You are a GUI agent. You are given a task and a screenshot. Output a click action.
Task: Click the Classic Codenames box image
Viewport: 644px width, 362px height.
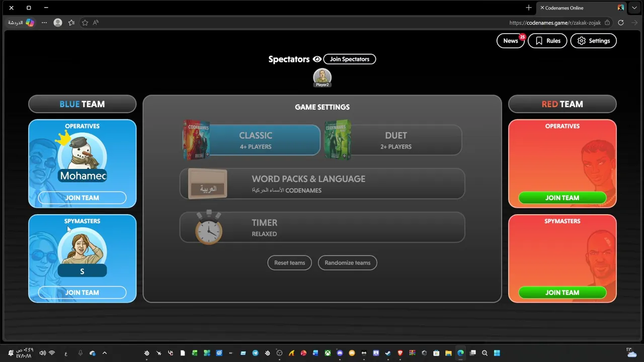point(196,140)
